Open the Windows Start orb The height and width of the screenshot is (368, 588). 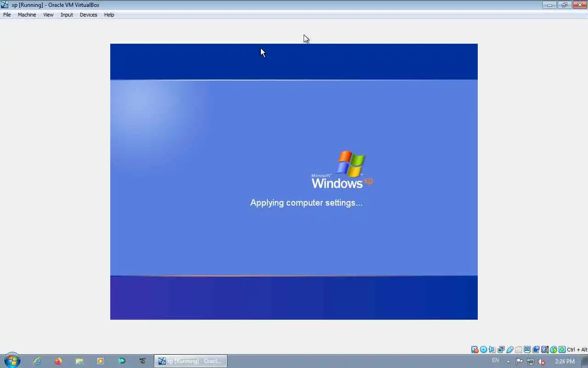(x=11, y=361)
